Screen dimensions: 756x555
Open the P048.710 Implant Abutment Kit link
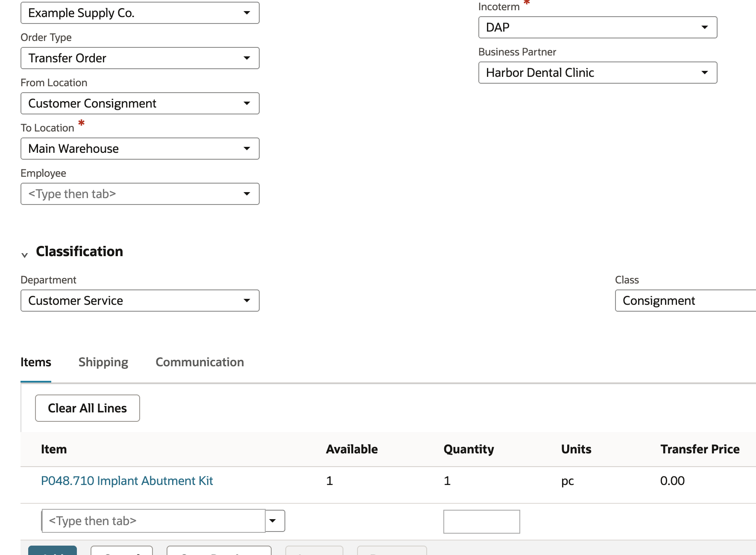(127, 481)
